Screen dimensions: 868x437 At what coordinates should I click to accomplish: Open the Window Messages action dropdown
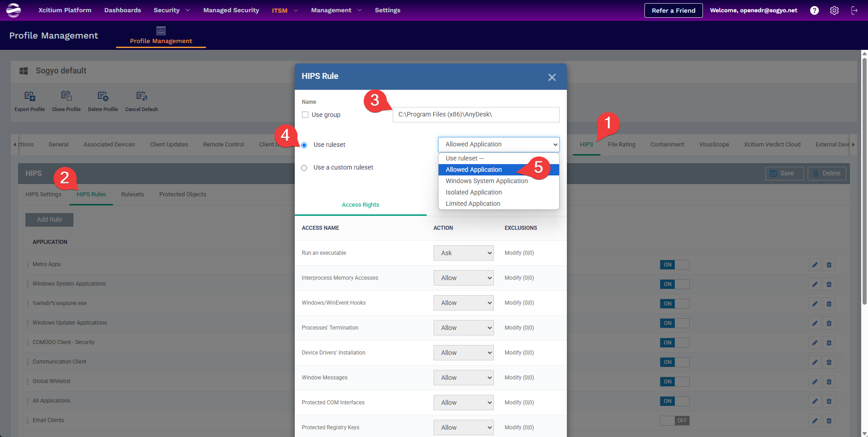pyautogui.click(x=463, y=378)
